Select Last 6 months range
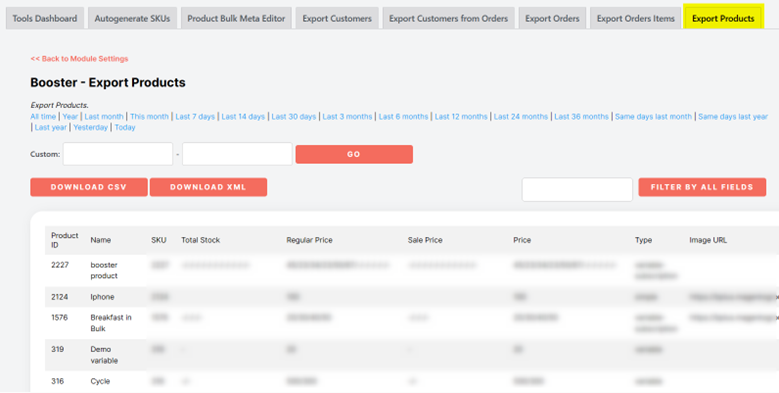779x393 pixels. (403, 116)
